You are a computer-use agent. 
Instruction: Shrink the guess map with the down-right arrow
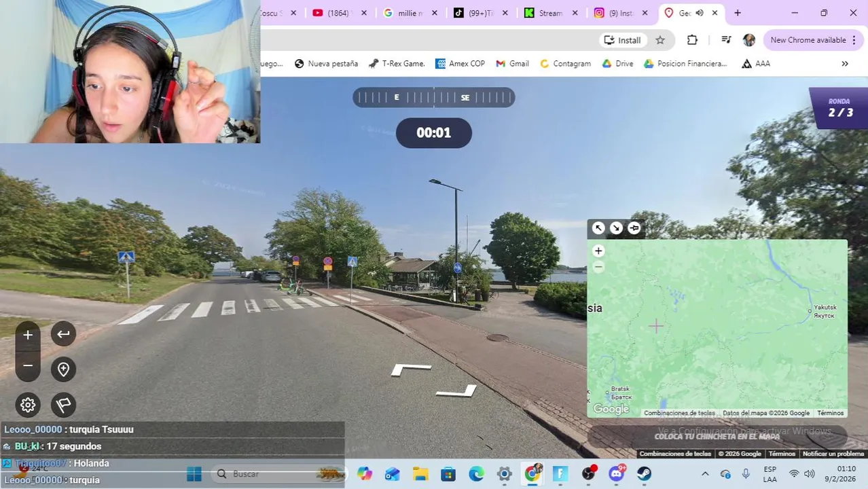point(616,228)
